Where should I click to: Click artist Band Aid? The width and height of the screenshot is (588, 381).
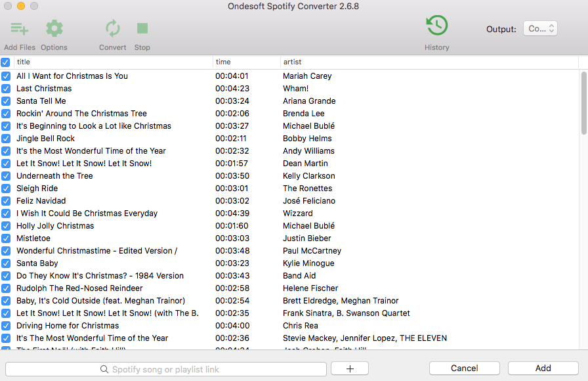click(x=299, y=276)
